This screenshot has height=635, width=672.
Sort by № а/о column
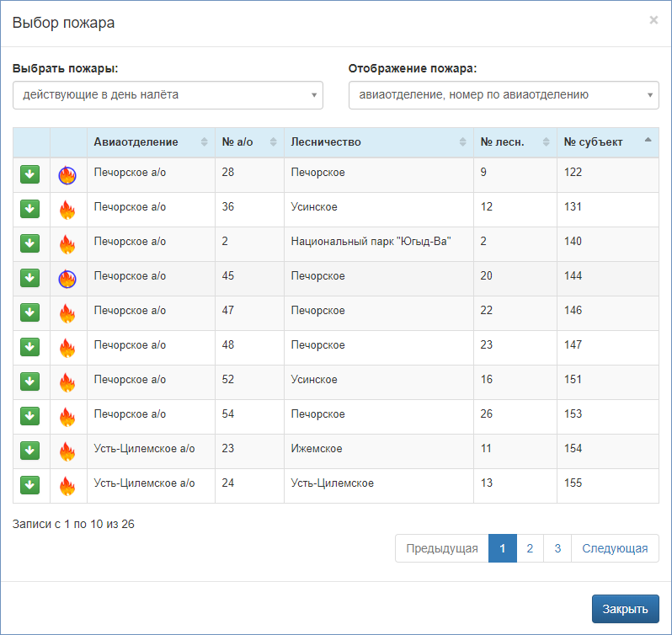[249, 142]
